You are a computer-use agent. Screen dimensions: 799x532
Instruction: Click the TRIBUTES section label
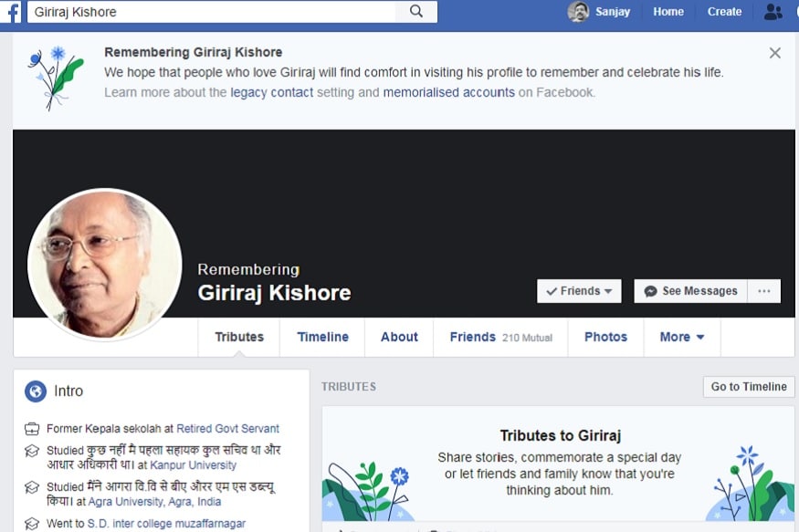(x=349, y=387)
